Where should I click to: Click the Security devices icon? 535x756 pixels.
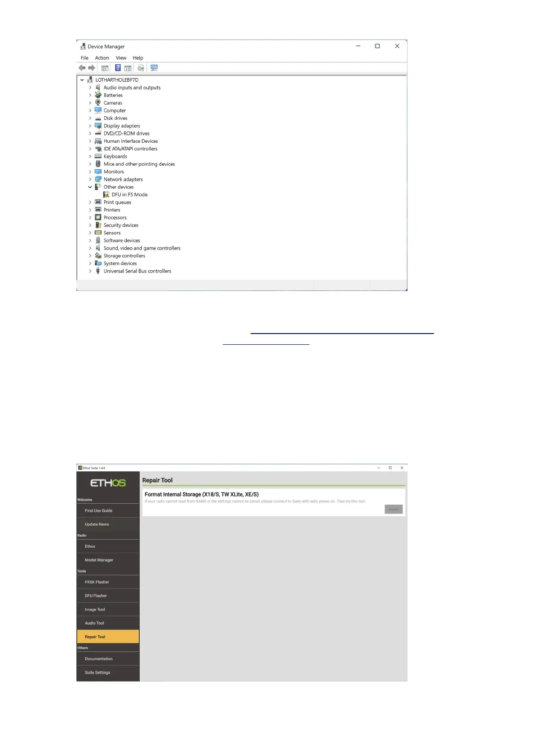click(98, 225)
